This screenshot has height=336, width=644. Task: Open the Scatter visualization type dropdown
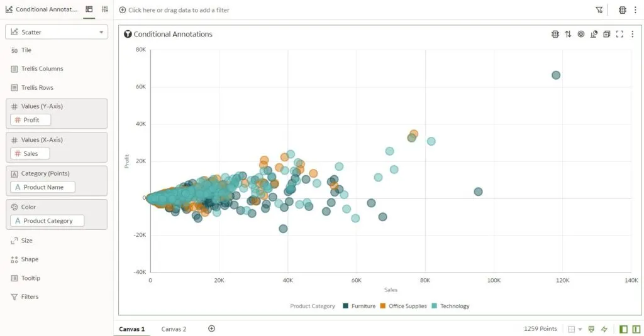coord(57,32)
